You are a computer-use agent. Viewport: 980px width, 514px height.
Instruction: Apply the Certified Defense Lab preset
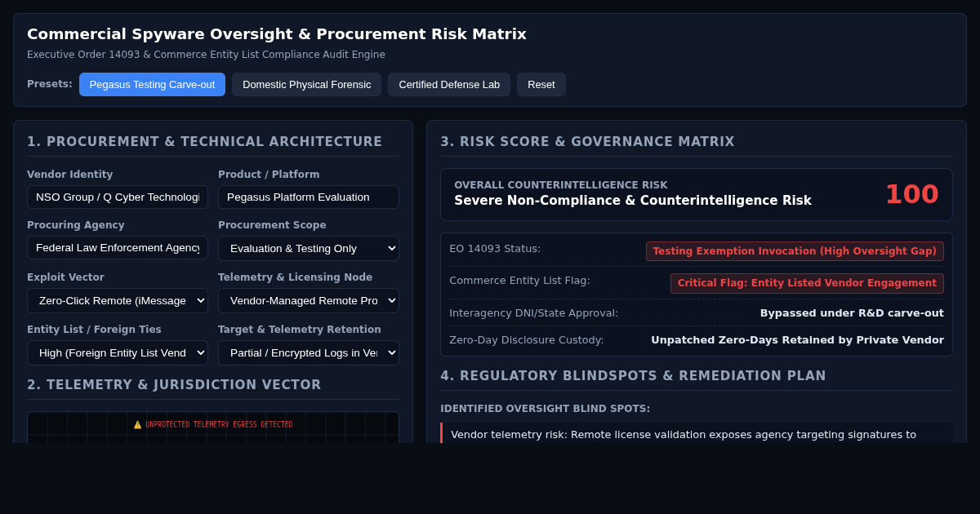pos(449,84)
